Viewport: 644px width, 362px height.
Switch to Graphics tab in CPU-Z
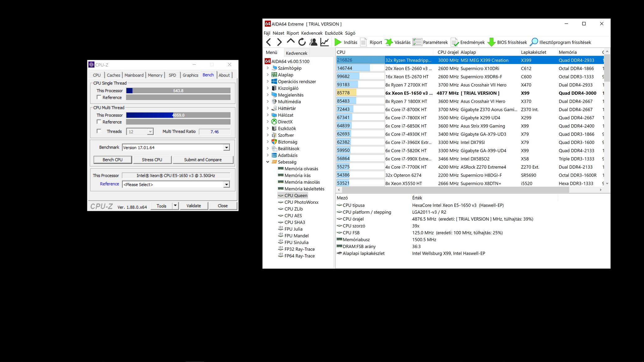pyautogui.click(x=190, y=75)
